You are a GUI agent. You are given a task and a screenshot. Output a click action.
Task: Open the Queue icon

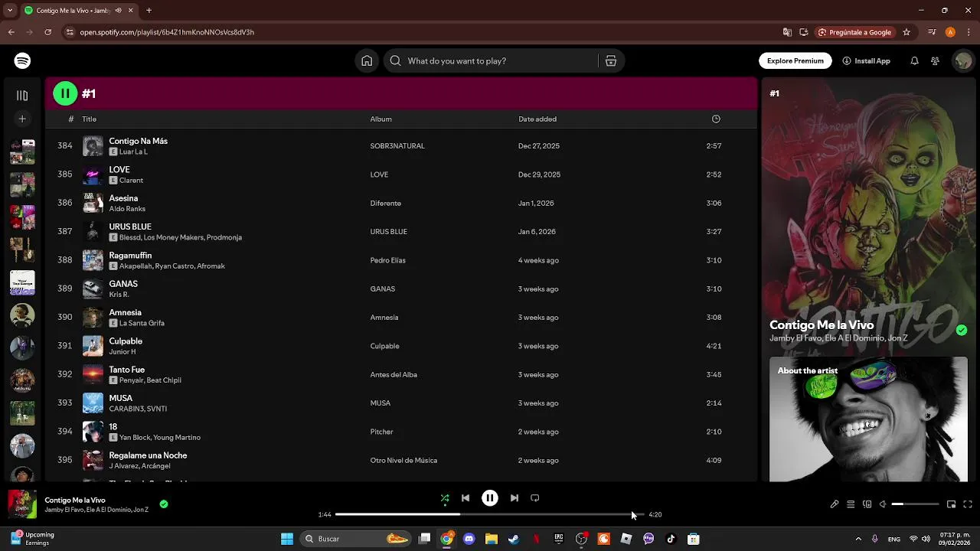tap(851, 504)
